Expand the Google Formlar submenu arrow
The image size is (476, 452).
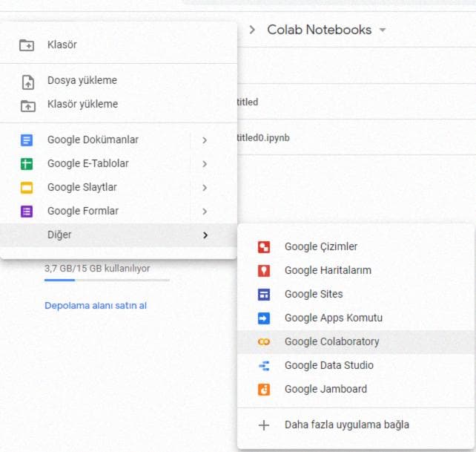pyautogui.click(x=205, y=212)
